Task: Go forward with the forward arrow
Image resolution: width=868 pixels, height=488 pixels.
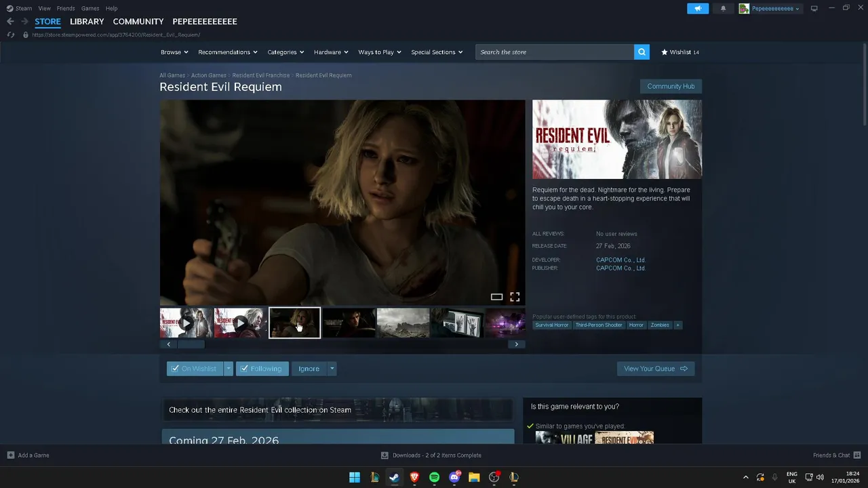Action: [x=24, y=22]
